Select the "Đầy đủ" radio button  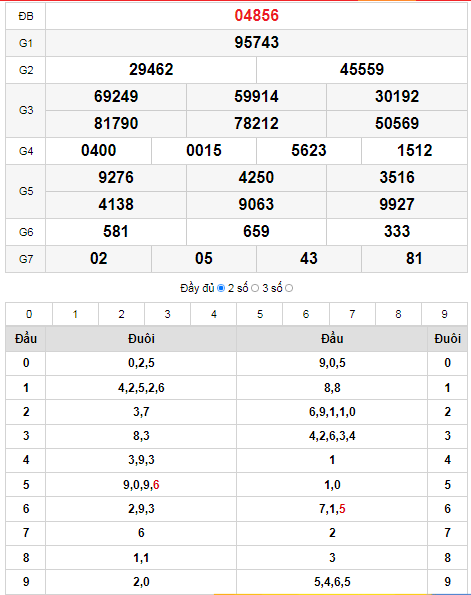point(221,288)
